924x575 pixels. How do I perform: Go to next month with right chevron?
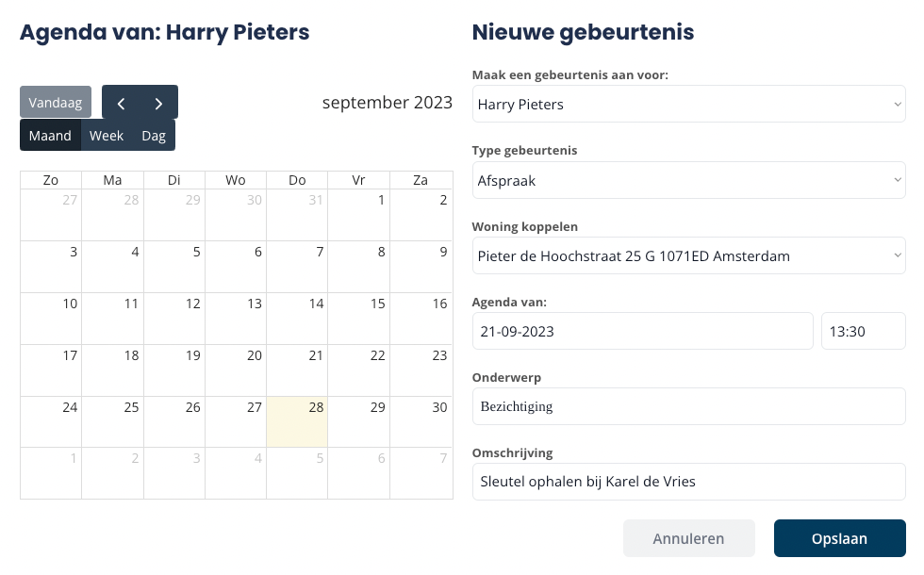pos(158,103)
